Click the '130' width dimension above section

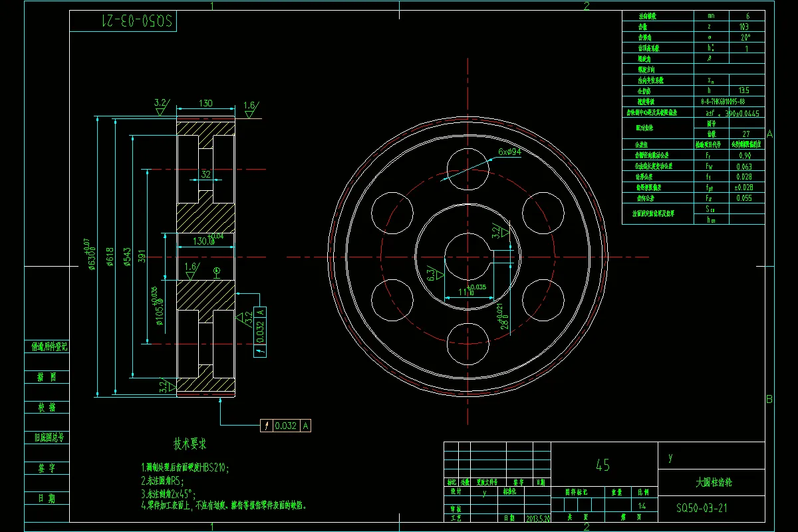(205, 103)
